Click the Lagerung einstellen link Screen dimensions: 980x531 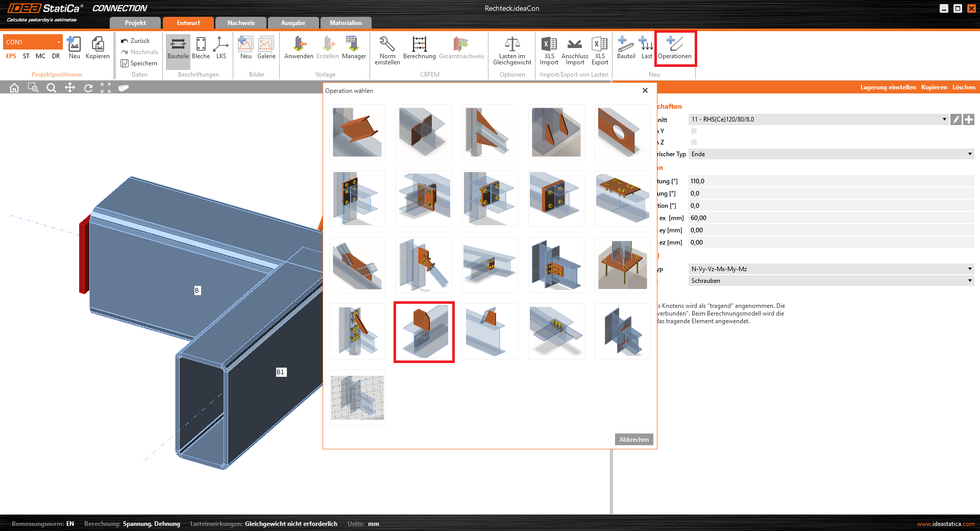coord(888,87)
